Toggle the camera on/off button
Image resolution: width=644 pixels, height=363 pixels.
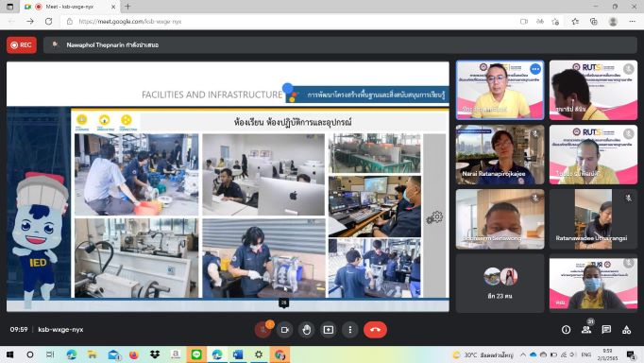[285, 330]
